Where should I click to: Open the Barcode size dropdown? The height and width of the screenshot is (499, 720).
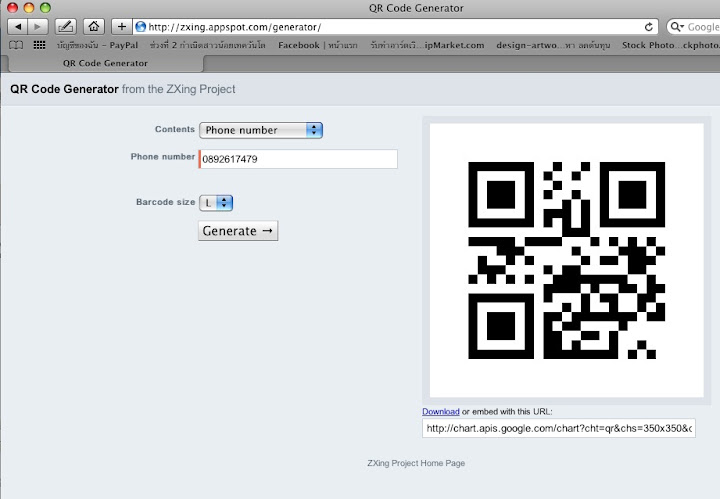(216, 203)
